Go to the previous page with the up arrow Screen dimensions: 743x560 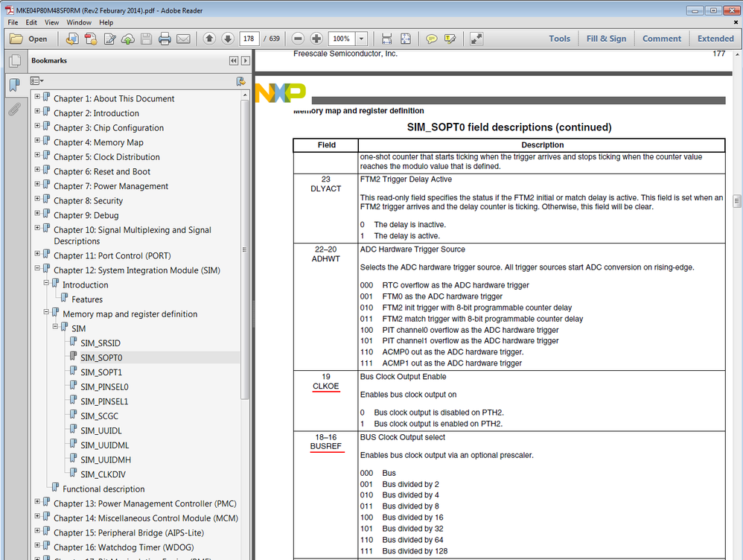(x=209, y=39)
